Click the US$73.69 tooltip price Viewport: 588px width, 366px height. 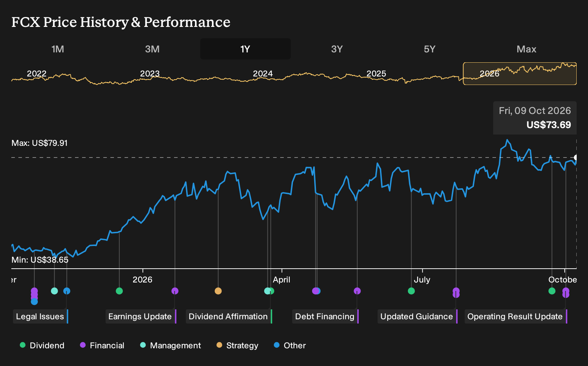549,125
